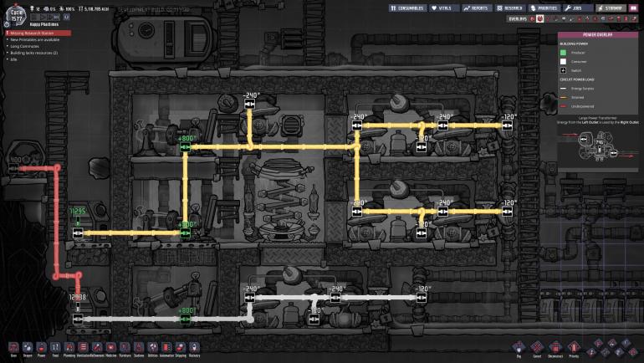Open the Consumables screen
Screen dimensions: 644x363
407,8
